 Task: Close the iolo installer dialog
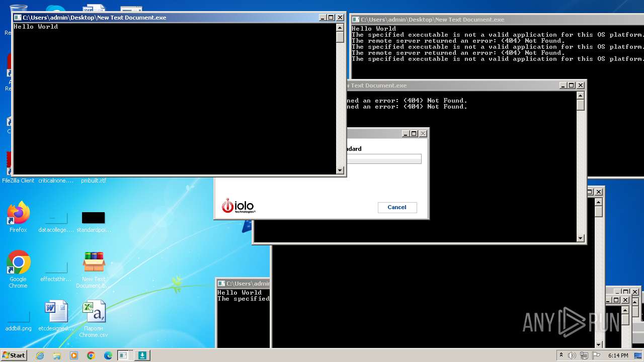coord(423,133)
